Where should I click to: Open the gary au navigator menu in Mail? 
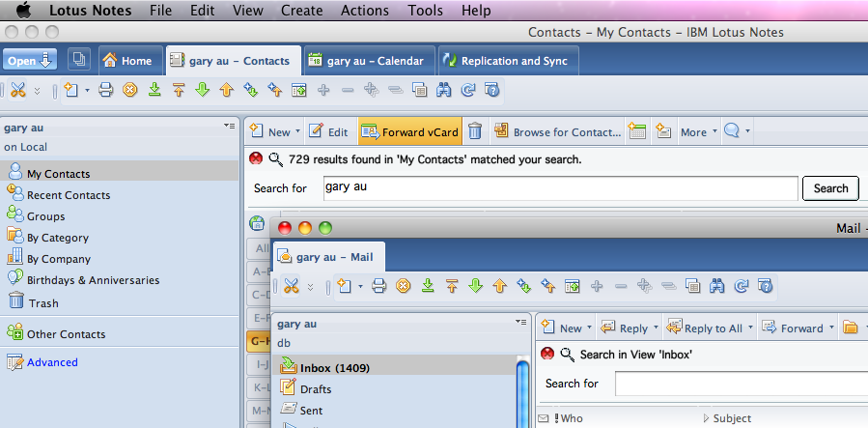520,323
